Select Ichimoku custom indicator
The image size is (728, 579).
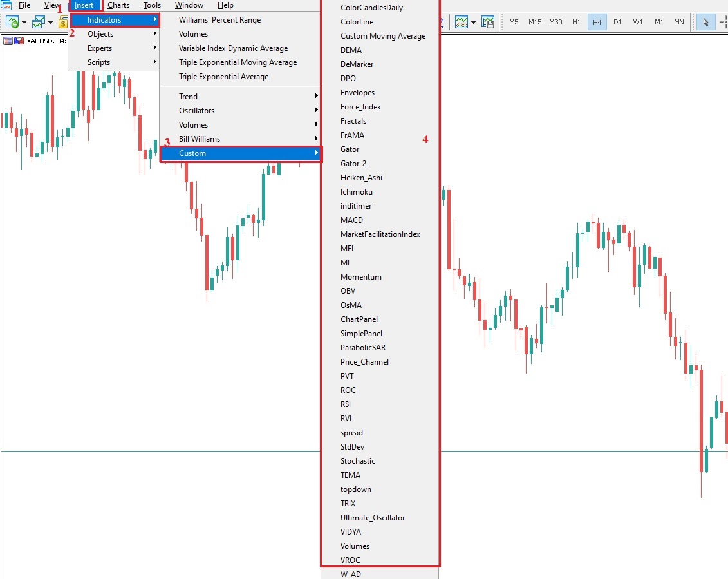pyautogui.click(x=380, y=192)
